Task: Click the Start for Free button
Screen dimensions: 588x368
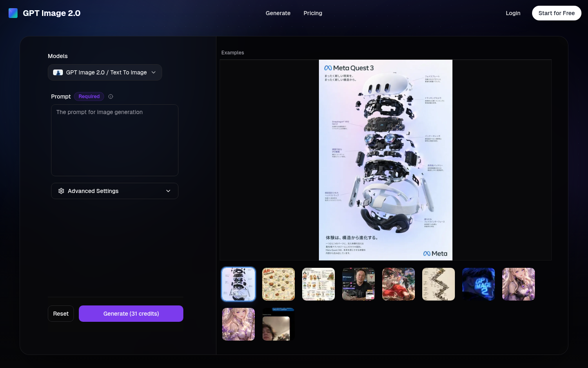Action: [x=557, y=13]
